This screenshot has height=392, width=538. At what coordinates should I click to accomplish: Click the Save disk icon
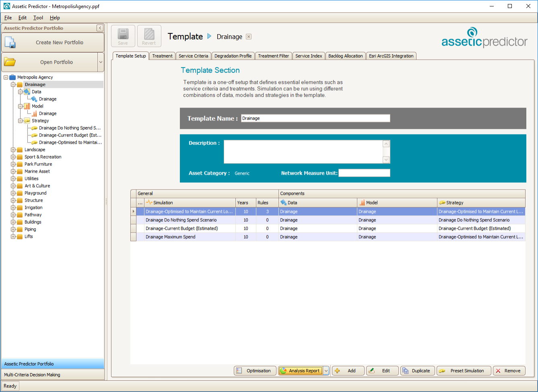click(123, 34)
